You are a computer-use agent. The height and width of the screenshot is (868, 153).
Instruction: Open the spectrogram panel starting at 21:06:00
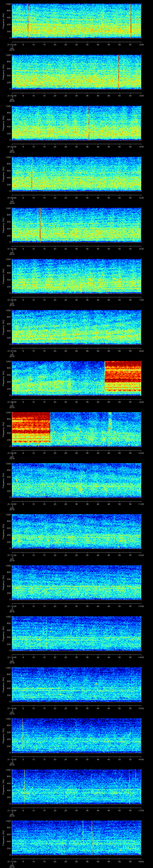tap(76, 276)
